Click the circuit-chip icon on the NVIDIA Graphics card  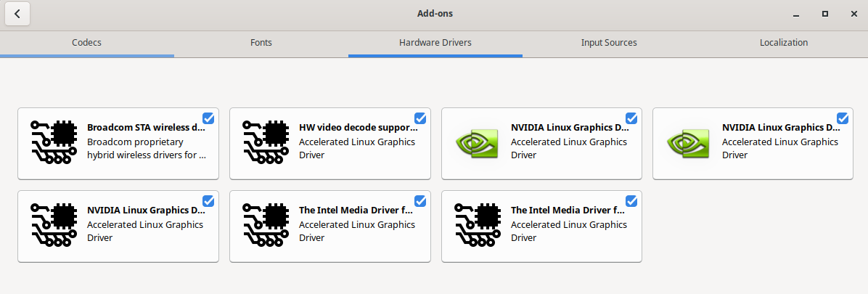(x=53, y=225)
